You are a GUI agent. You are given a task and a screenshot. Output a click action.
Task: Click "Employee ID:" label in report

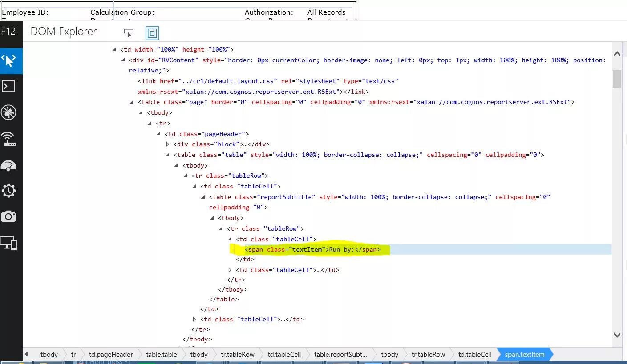tap(25, 12)
